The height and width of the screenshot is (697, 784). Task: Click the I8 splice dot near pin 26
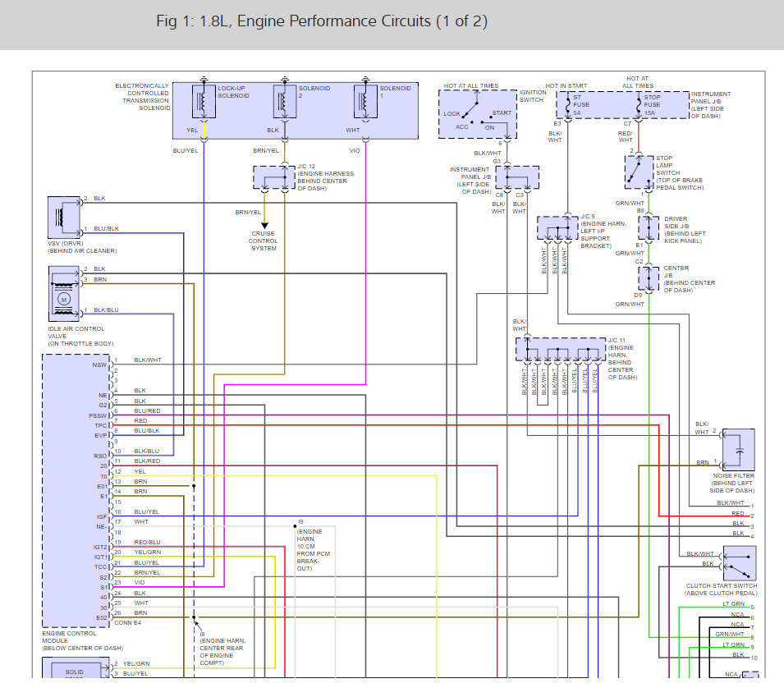194,617
